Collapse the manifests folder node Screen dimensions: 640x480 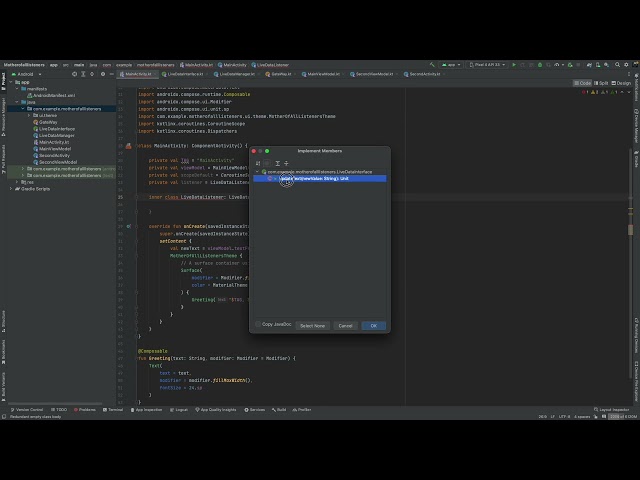(17, 89)
